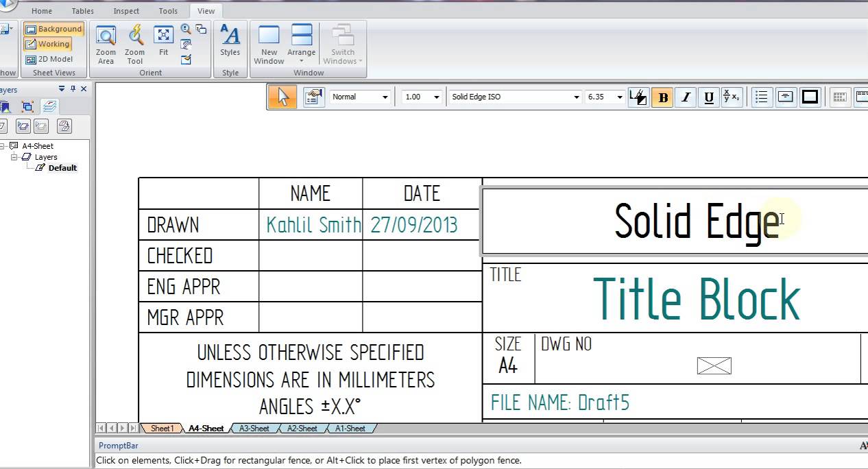Activate the Zoom Tool
868x469 pixels.
tap(135, 45)
